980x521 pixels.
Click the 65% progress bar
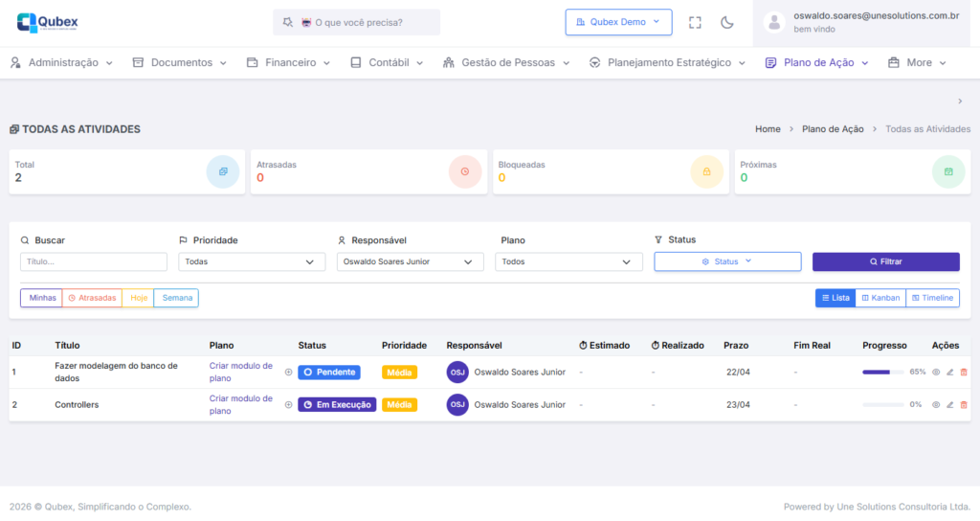tap(882, 372)
